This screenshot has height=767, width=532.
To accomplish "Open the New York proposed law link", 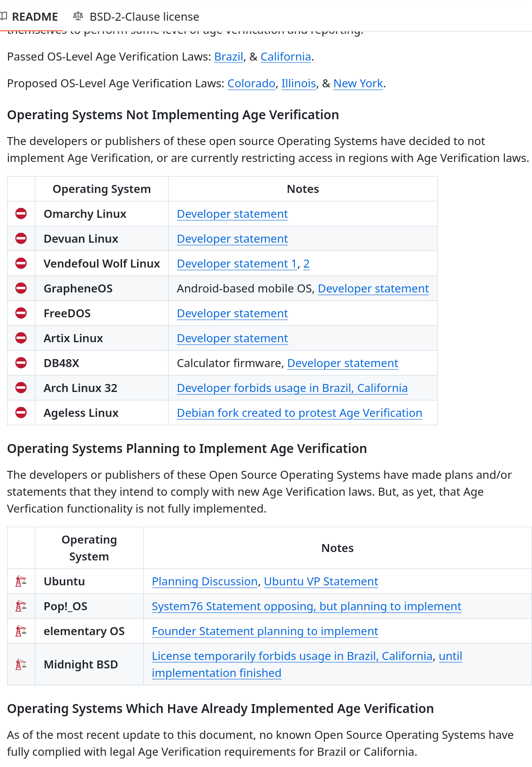I will [x=358, y=84].
